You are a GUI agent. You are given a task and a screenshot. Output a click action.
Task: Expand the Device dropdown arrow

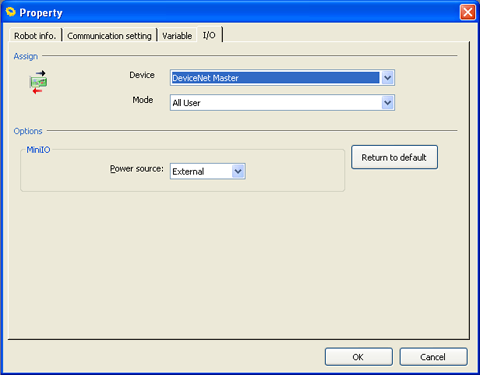387,78
